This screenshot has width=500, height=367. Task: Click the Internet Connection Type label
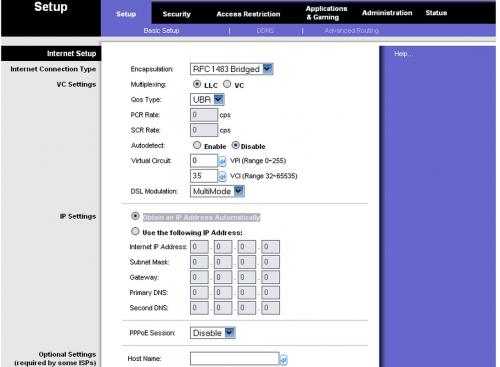tap(53, 69)
